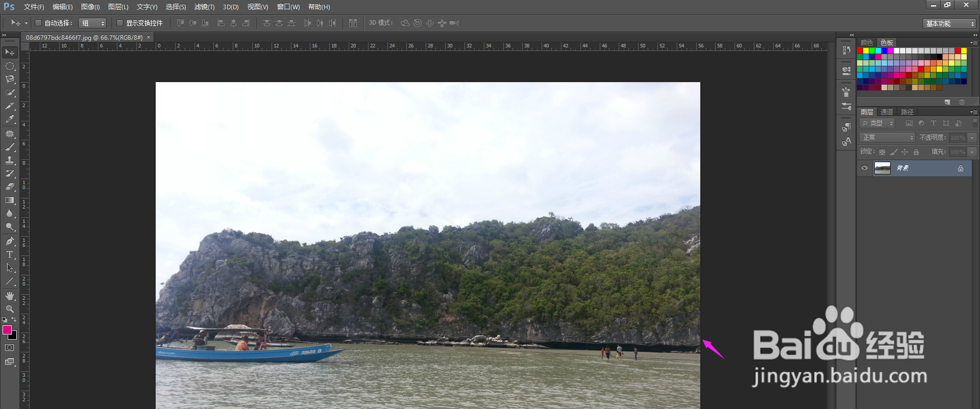Open the 填充 fill dropdown arrow
Image resolution: width=980 pixels, height=409 pixels.
(972, 152)
